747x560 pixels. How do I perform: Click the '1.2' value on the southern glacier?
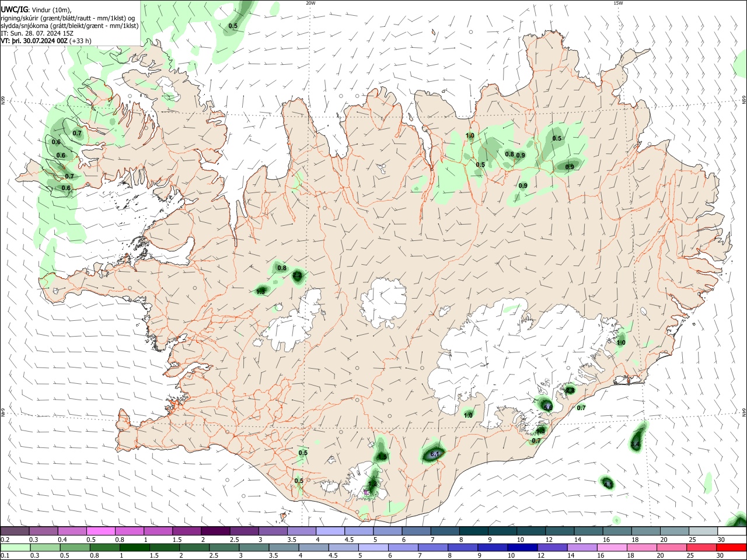(372, 484)
